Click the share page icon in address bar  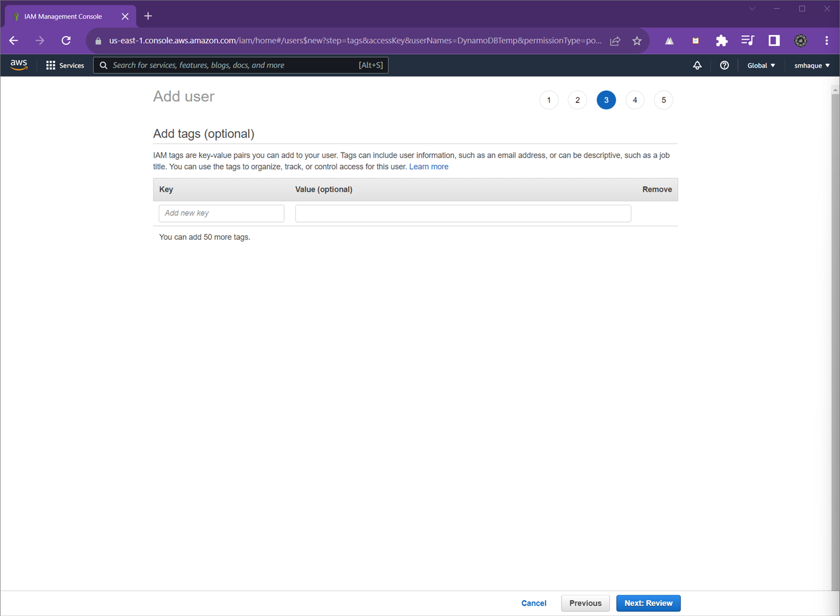(x=615, y=41)
